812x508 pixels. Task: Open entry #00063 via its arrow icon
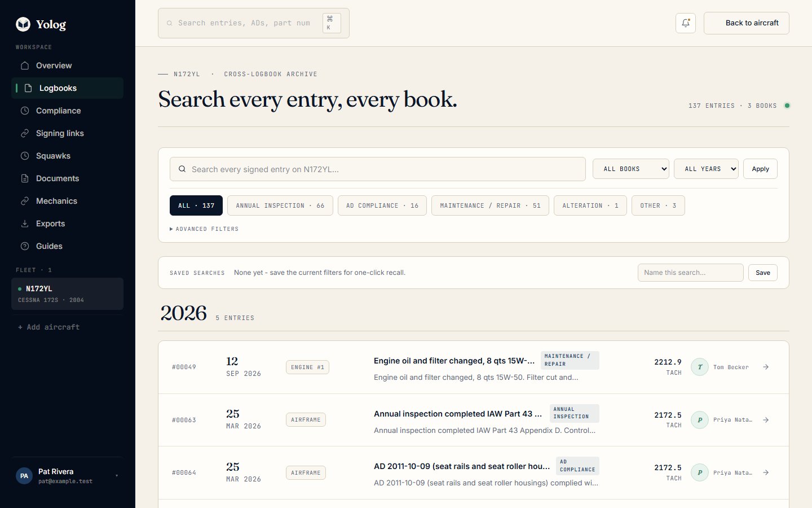[766, 420]
